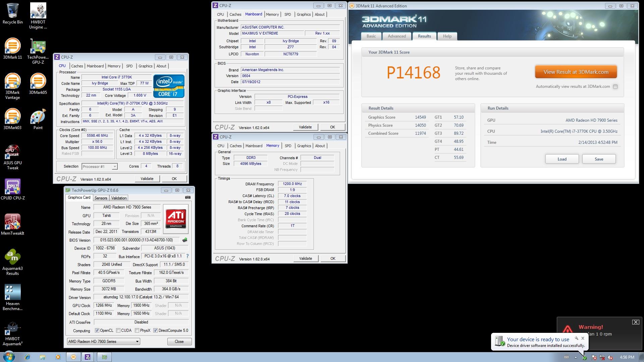The width and height of the screenshot is (644, 362).
Task: Click View Result at 3DMark.com button
Action: click(x=576, y=72)
